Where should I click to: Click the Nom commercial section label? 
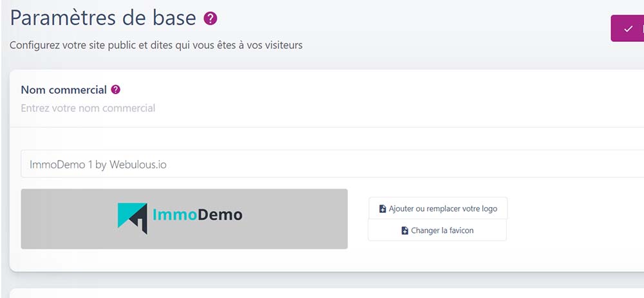(x=64, y=90)
